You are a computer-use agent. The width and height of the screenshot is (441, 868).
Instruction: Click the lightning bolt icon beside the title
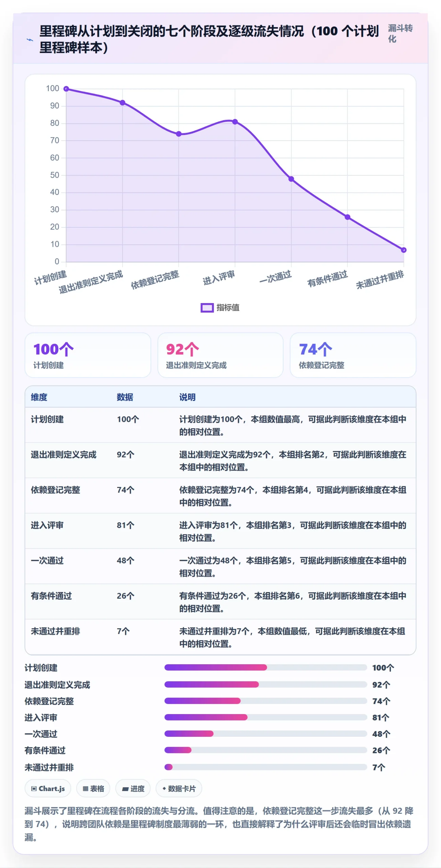30,40
